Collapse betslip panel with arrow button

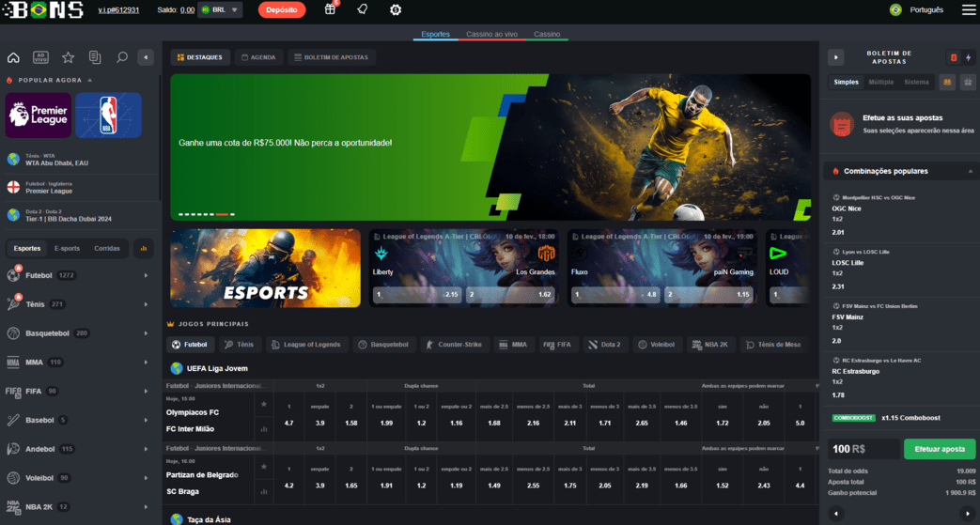click(x=835, y=57)
